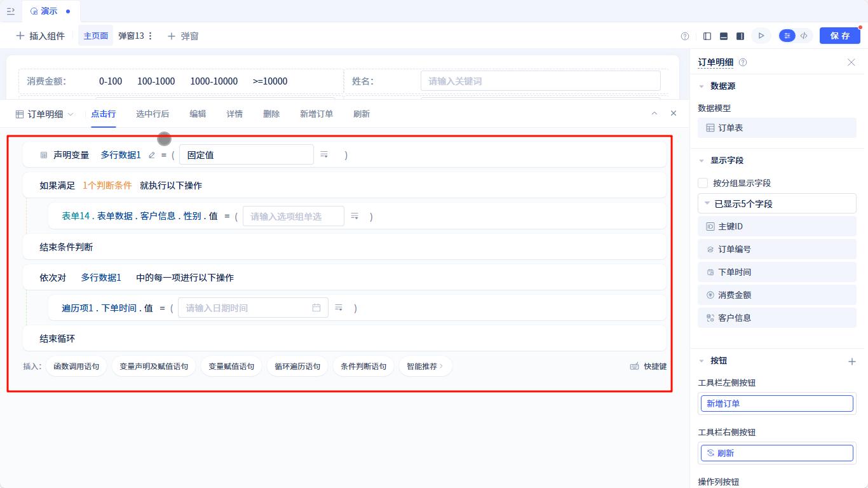Toggle the configuration view pill button

pyautogui.click(x=787, y=36)
